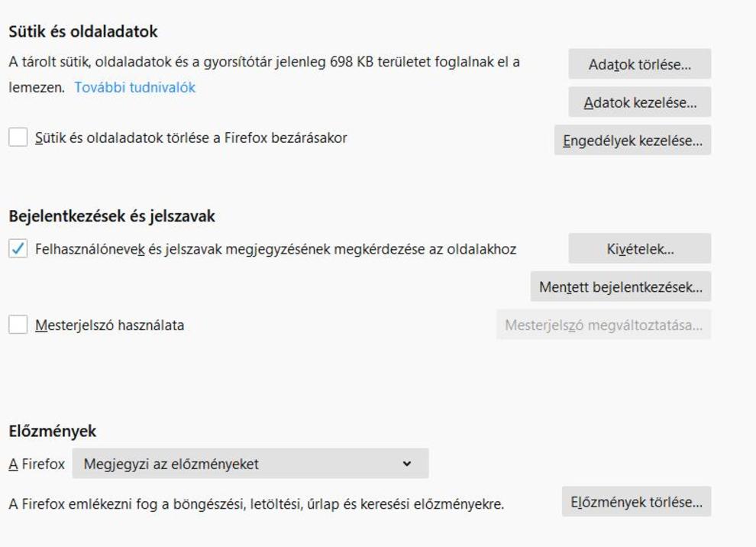Open 'Adatok kezelése...' dialog

pos(639,102)
